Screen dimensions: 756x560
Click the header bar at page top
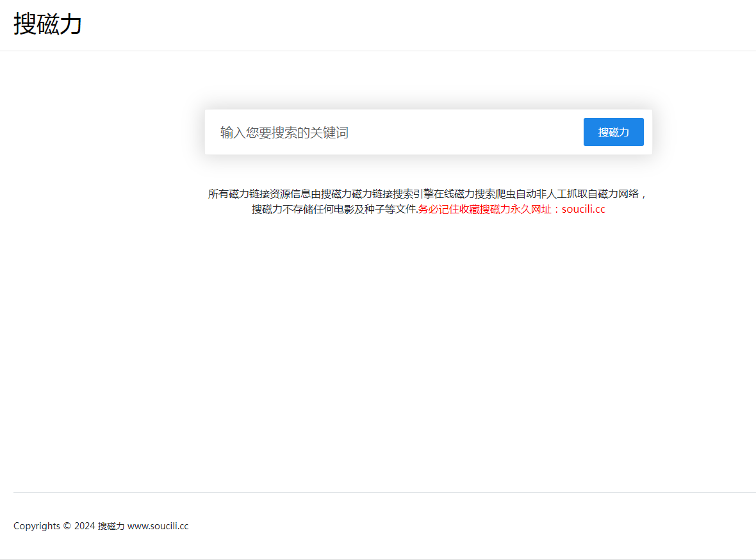click(378, 24)
